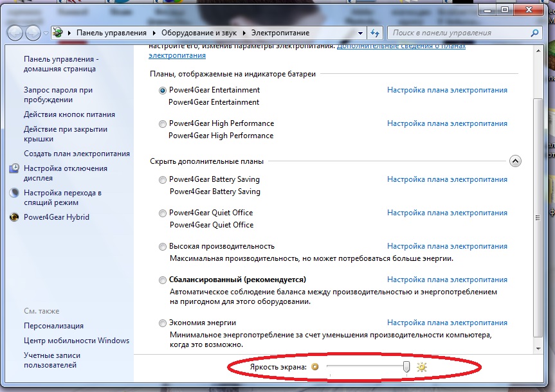Viewport: 555px width, 392px height.
Task: Click the Back navigation arrow button
Action: [x=15, y=33]
